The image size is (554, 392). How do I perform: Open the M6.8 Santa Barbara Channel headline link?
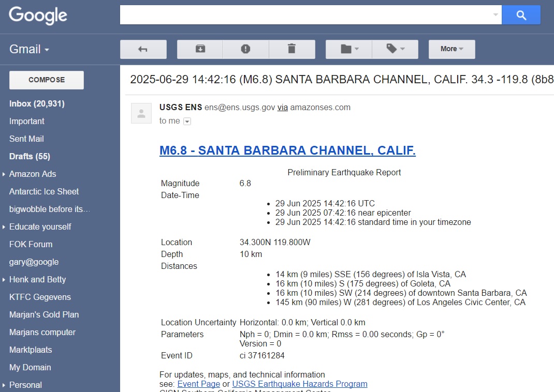click(287, 150)
